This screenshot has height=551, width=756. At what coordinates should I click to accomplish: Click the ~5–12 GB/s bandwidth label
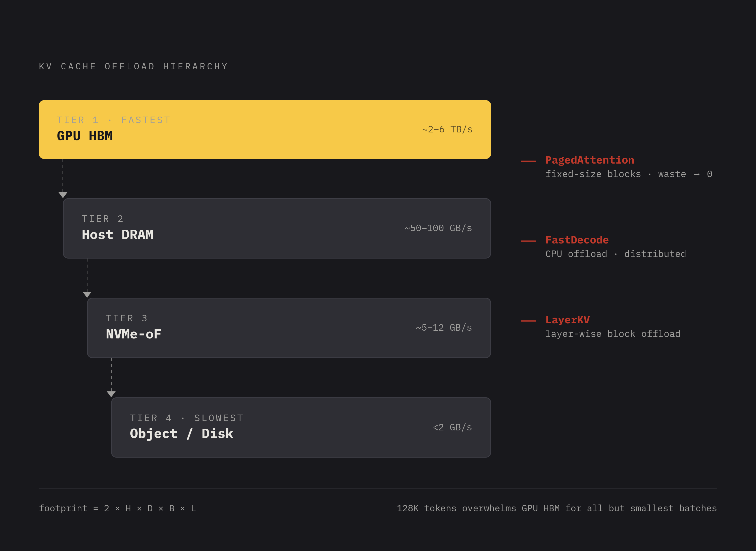pos(444,328)
